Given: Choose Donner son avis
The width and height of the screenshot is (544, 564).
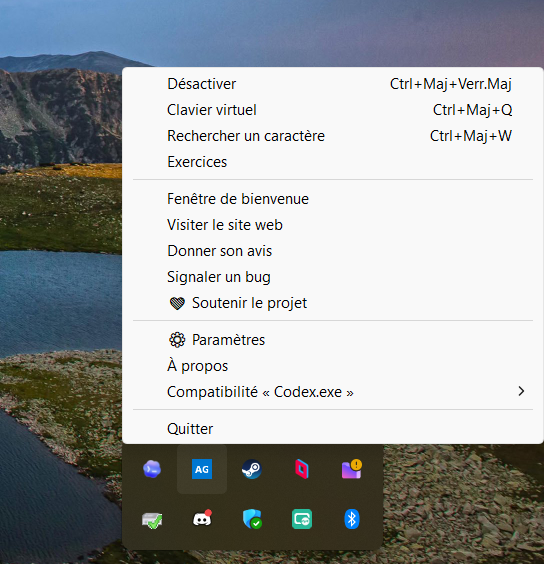Looking at the screenshot, I should 333,251.
